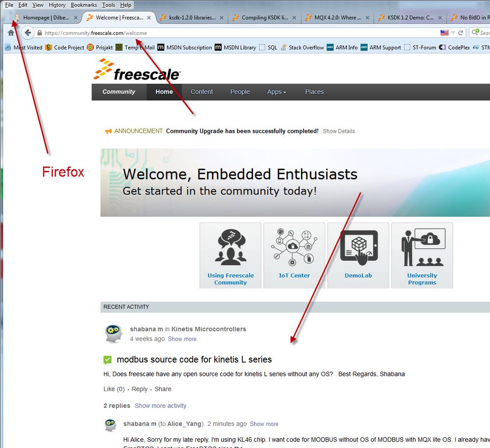Select People in the navigation bar
This screenshot has height=448, width=490.
pos(240,92)
